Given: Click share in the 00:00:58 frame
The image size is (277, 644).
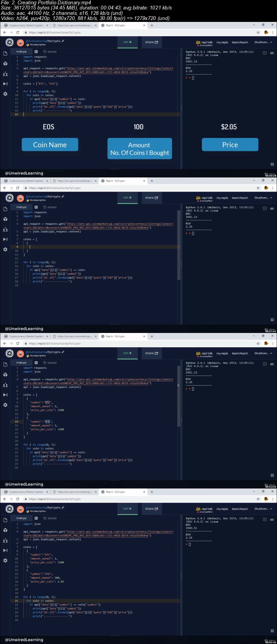Looking at the screenshot, I should (x=151, y=42).
